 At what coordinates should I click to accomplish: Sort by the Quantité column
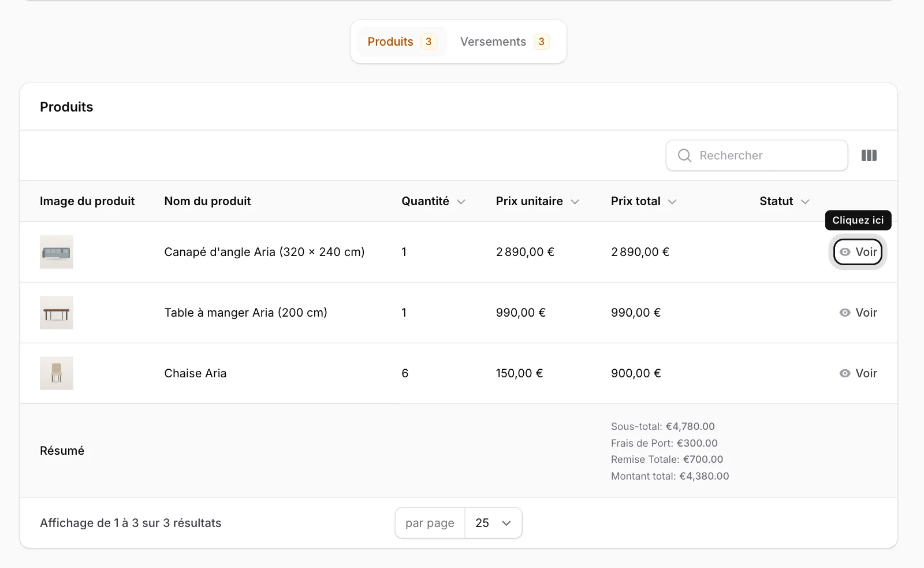pyautogui.click(x=434, y=201)
